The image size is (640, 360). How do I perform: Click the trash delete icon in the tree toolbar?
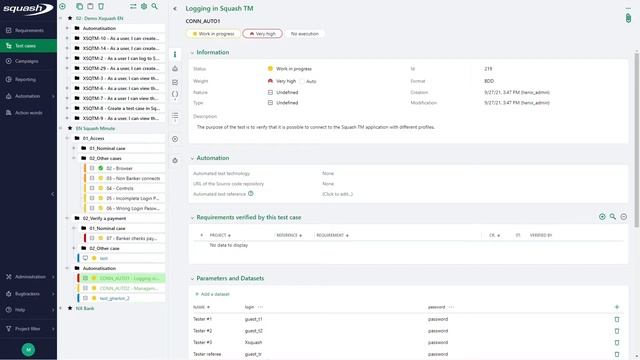point(101,6)
